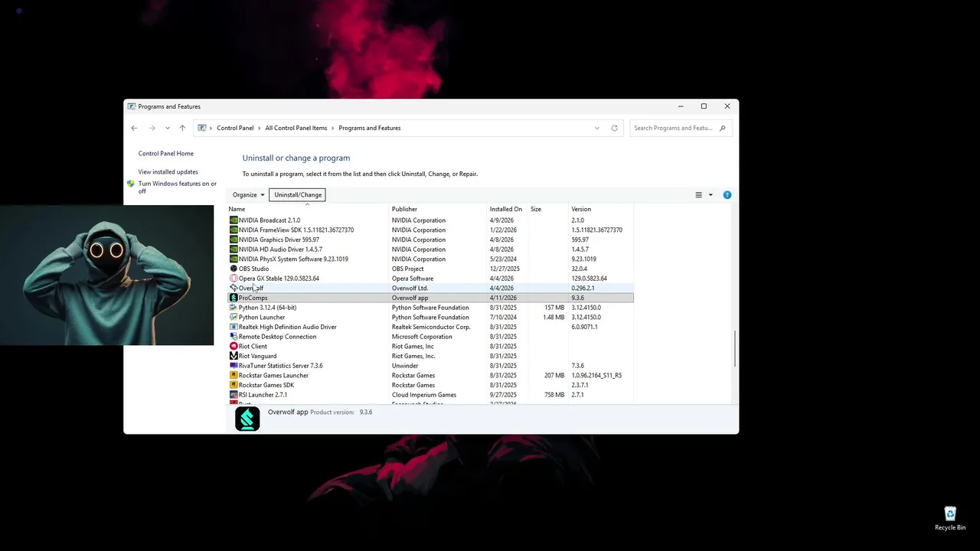Image resolution: width=980 pixels, height=551 pixels.
Task: Click the NVIDIA Graphics Driver 595.97 icon
Action: tap(234, 240)
